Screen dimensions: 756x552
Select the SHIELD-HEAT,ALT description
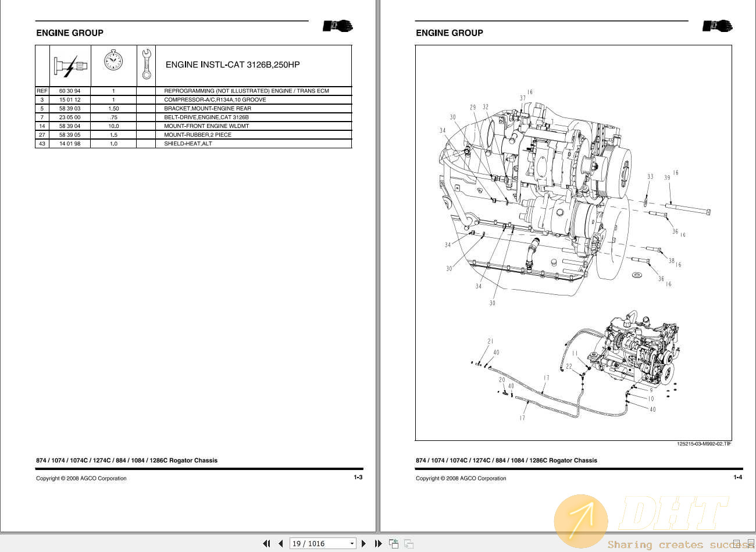pyautogui.click(x=188, y=143)
